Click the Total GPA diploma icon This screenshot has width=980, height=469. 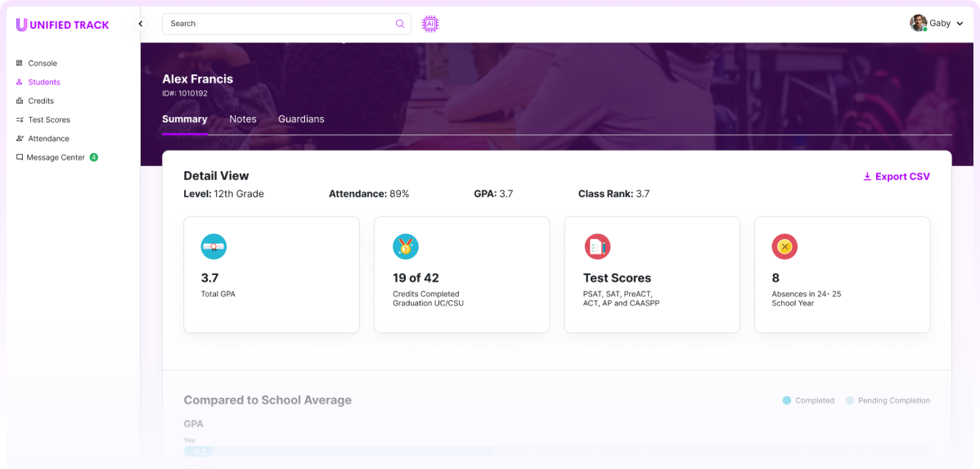click(x=214, y=247)
